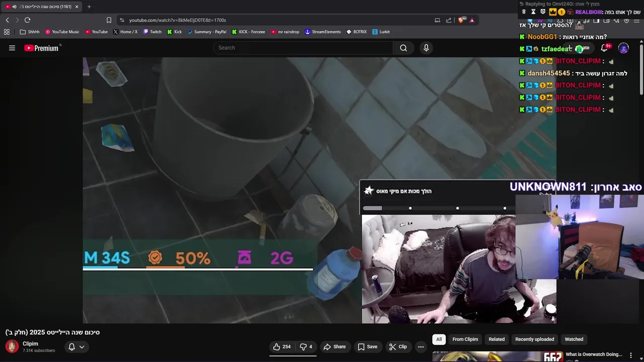
Task: Save the video to a playlist
Action: click(x=367, y=346)
